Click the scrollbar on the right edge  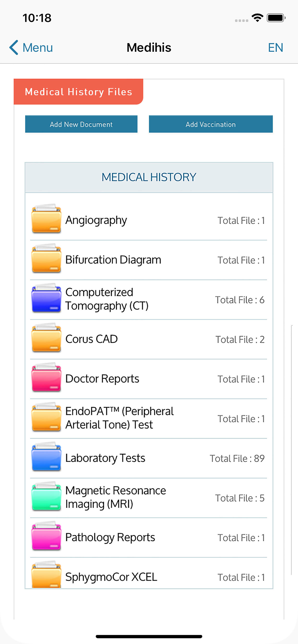point(292,450)
